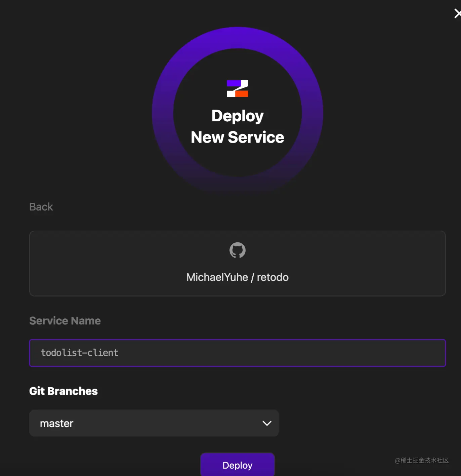Close the Deploy New Service dialog
461x476 pixels.
[457, 13]
